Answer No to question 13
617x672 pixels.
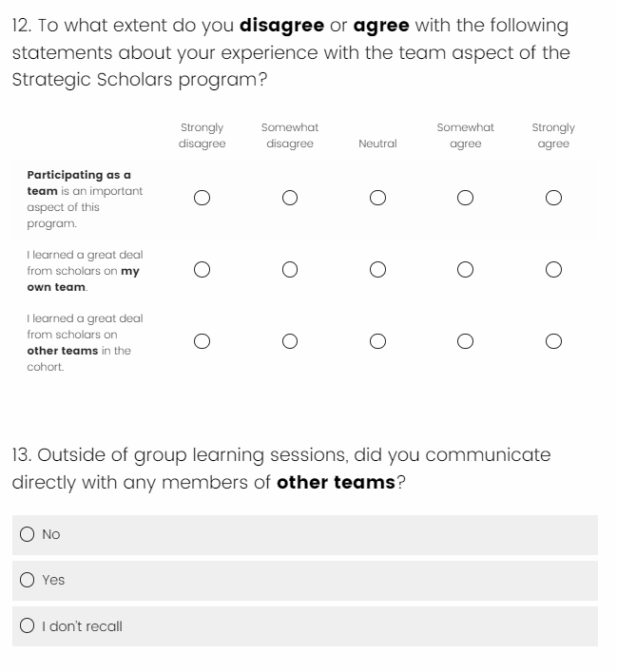point(28,535)
